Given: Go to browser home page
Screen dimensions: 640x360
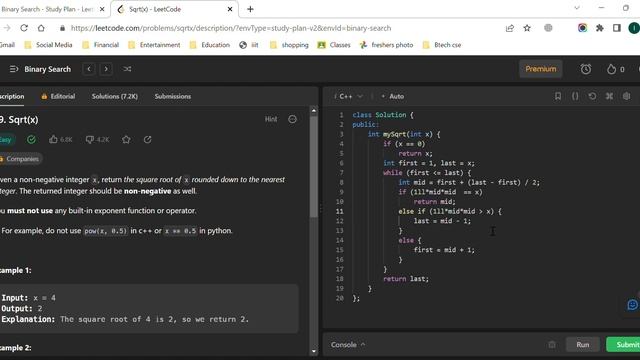Looking at the screenshot, I should (41, 28).
